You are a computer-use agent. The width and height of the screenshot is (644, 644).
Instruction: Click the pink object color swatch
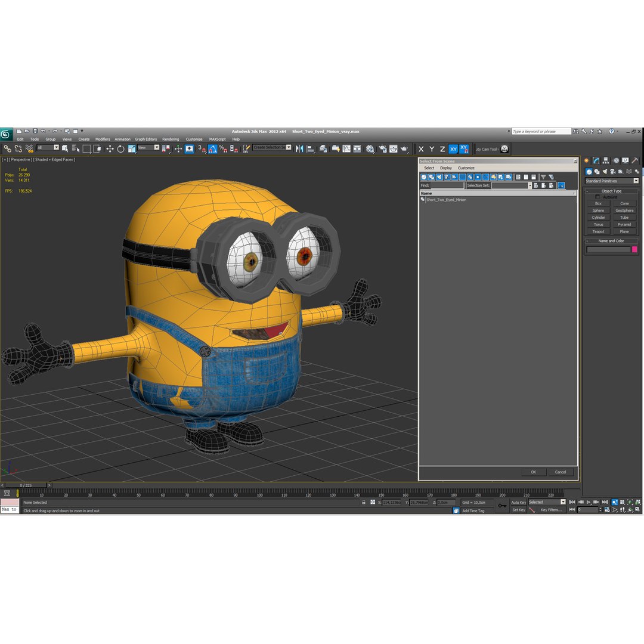pyautogui.click(x=634, y=249)
